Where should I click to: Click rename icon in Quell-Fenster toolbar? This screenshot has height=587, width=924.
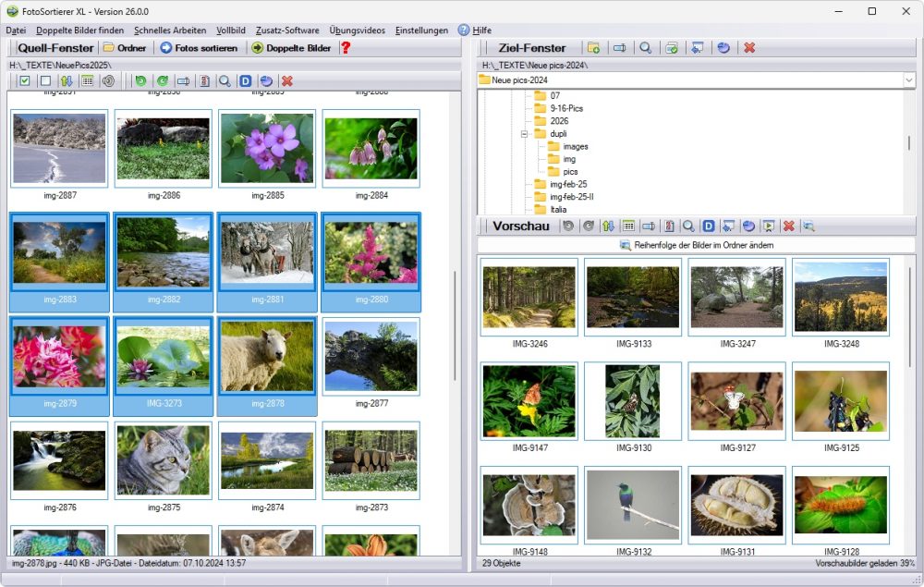183,80
